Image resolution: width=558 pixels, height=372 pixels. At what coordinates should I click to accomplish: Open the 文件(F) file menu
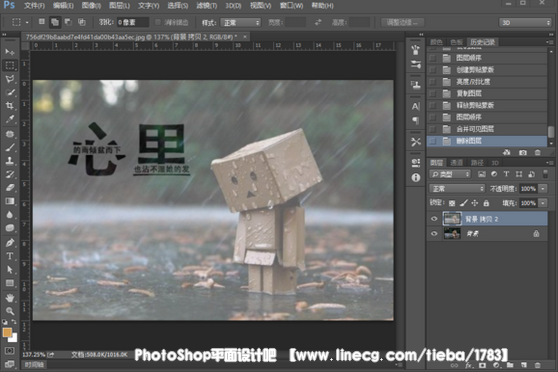[35, 6]
